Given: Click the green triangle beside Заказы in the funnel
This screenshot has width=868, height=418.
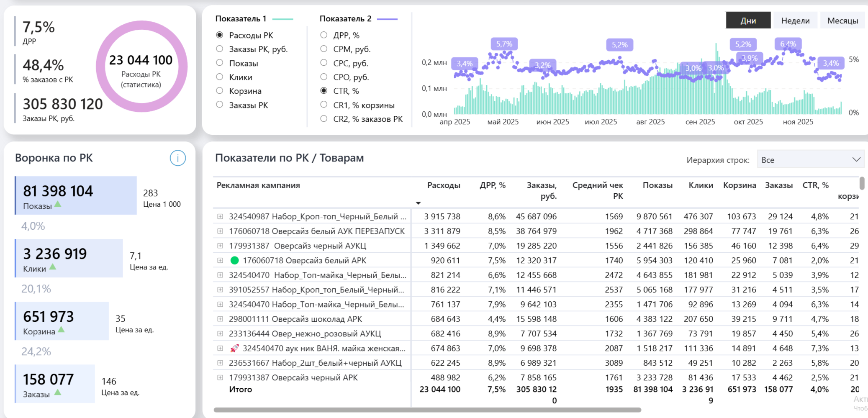Looking at the screenshot, I should tap(58, 392).
